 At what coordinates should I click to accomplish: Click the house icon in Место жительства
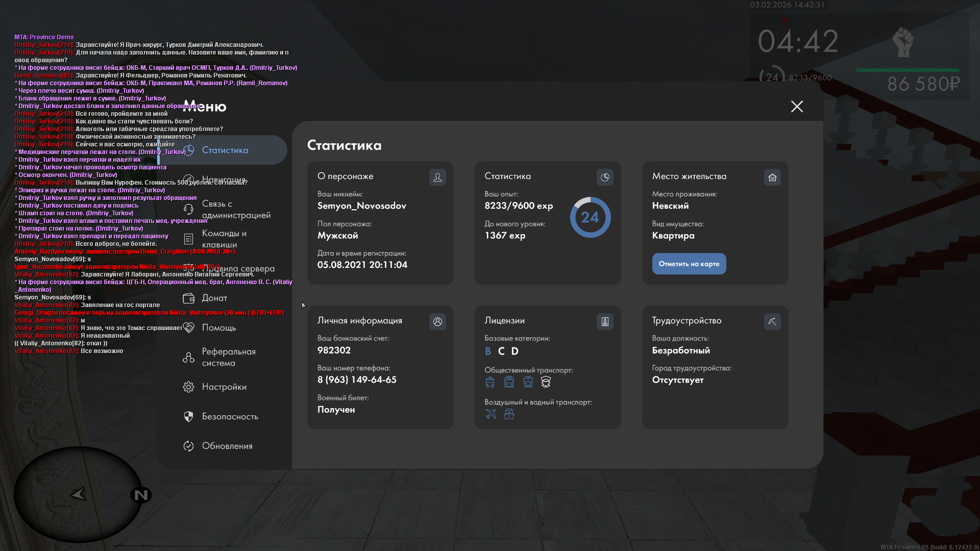point(772,177)
